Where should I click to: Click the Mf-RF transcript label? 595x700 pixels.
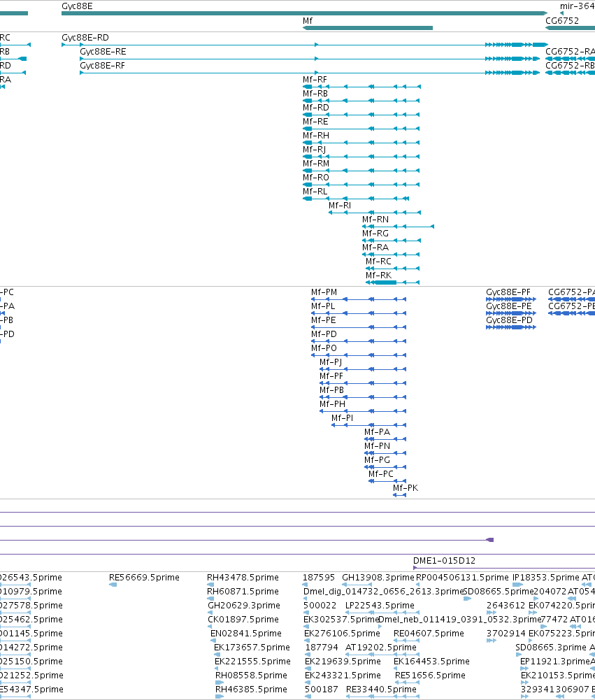(x=315, y=80)
